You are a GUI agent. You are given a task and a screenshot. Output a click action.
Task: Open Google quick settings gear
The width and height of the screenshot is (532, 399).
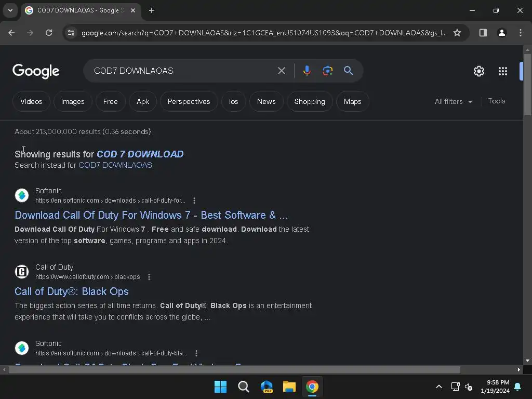pos(478,71)
